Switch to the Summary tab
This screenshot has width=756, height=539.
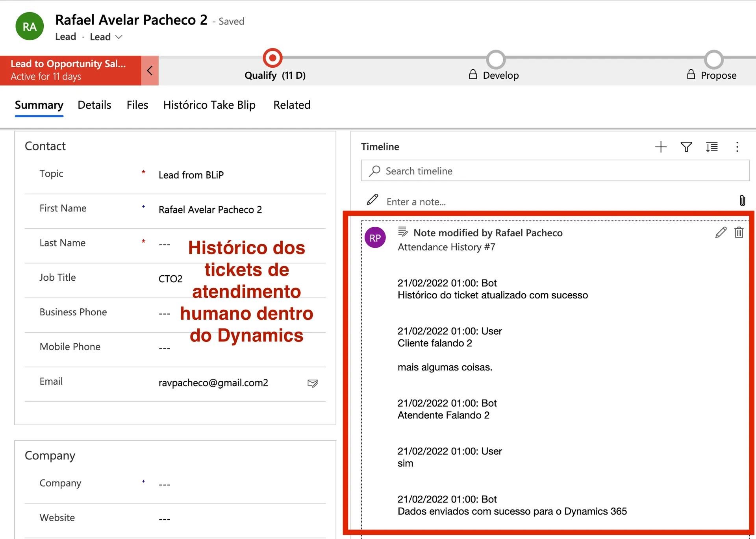39,105
